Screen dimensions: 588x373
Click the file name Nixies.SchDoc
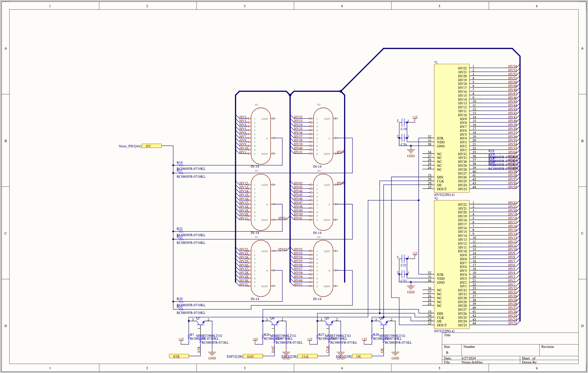tap(472, 362)
